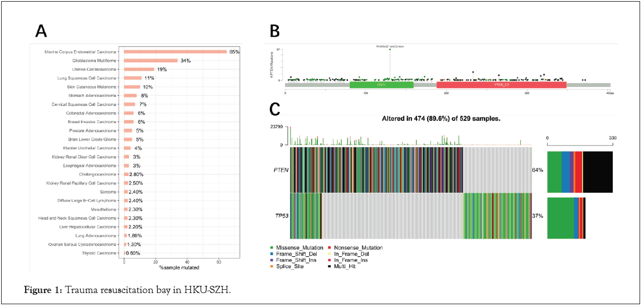Click the Uterine Carcinosarcoma 19% bar
The height and width of the screenshot is (307, 644).
[x=139, y=70]
